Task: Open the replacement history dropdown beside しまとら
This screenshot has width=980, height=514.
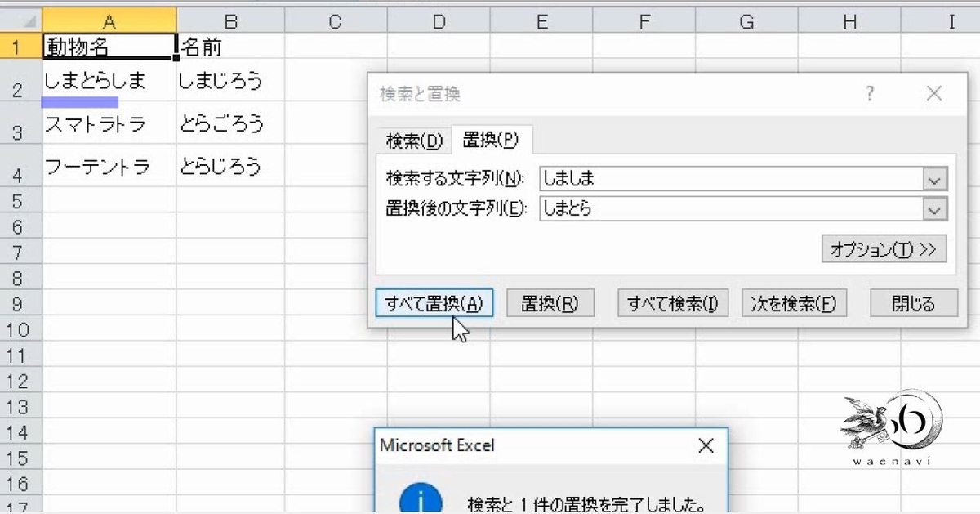Action: [x=933, y=209]
